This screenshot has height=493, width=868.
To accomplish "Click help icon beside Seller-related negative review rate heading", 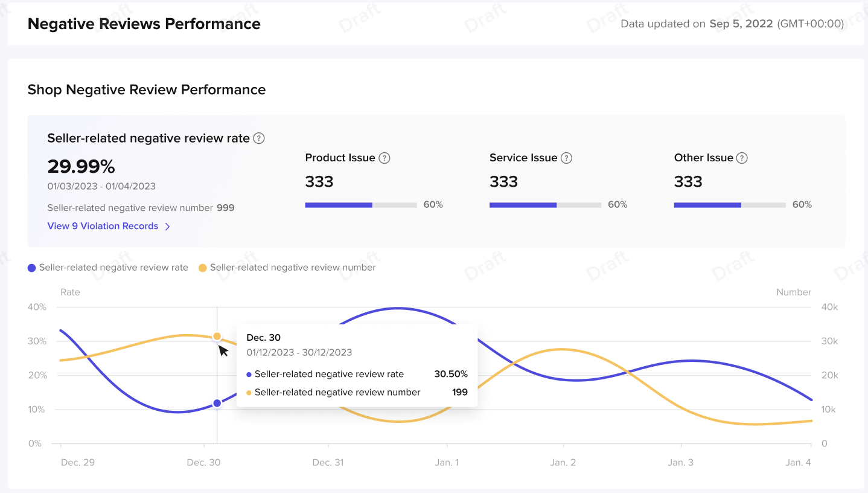I will click(259, 138).
